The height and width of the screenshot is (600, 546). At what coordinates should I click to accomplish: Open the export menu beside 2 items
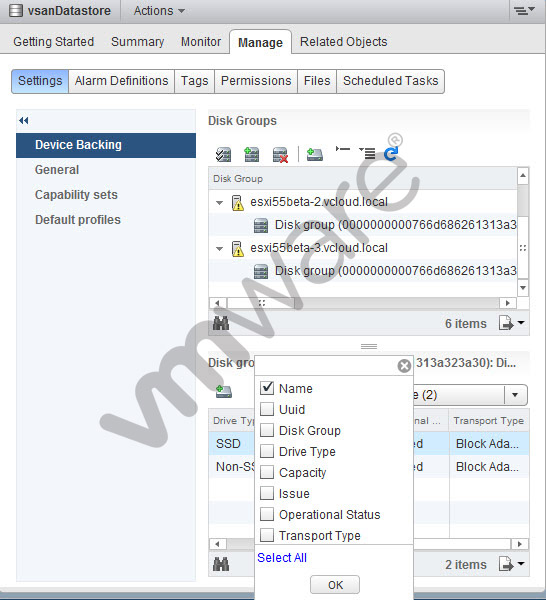pyautogui.click(x=511, y=564)
